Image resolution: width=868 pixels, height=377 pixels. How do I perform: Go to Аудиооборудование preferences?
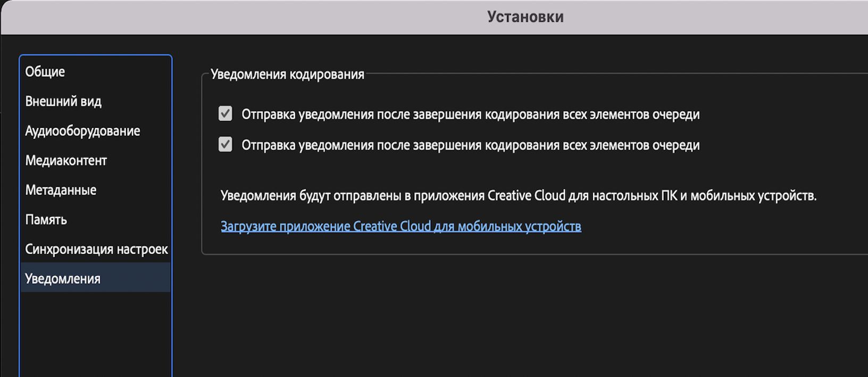coord(82,131)
